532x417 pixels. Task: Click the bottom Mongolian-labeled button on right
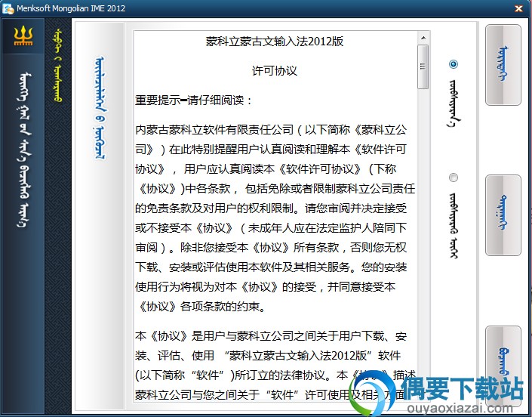coord(503,366)
